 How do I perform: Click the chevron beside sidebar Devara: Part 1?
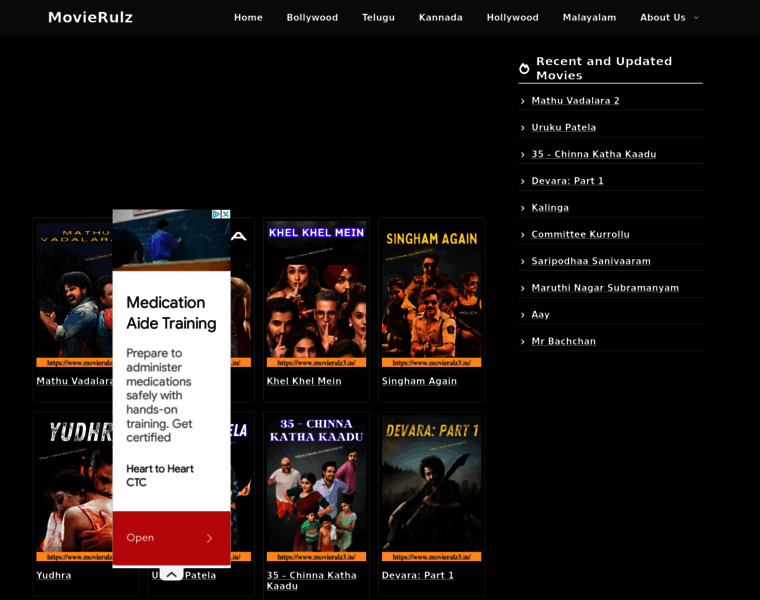click(522, 181)
